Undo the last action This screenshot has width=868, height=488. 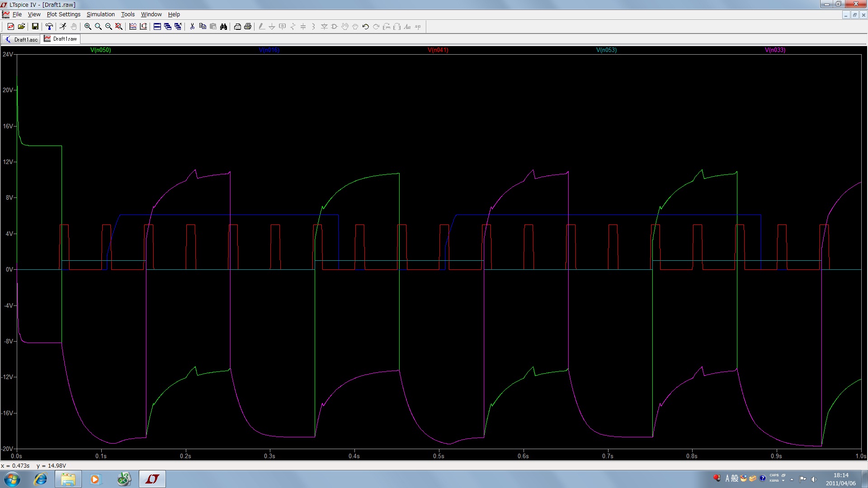[x=365, y=27]
